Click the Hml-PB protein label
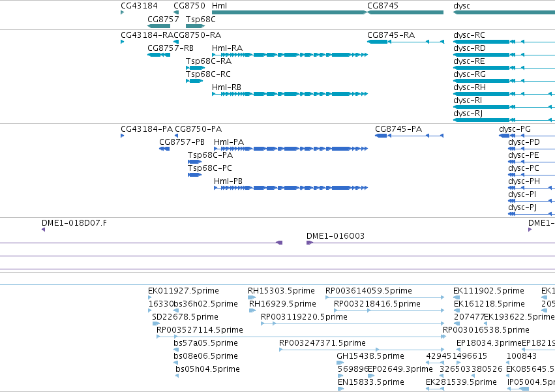This screenshot has width=555, height=392. [228, 181]
